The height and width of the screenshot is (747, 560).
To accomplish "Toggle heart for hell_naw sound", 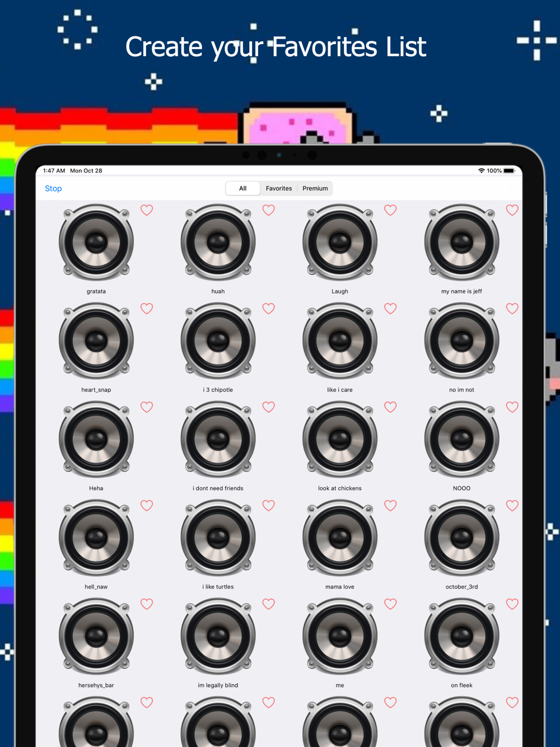I will (147, 506).
